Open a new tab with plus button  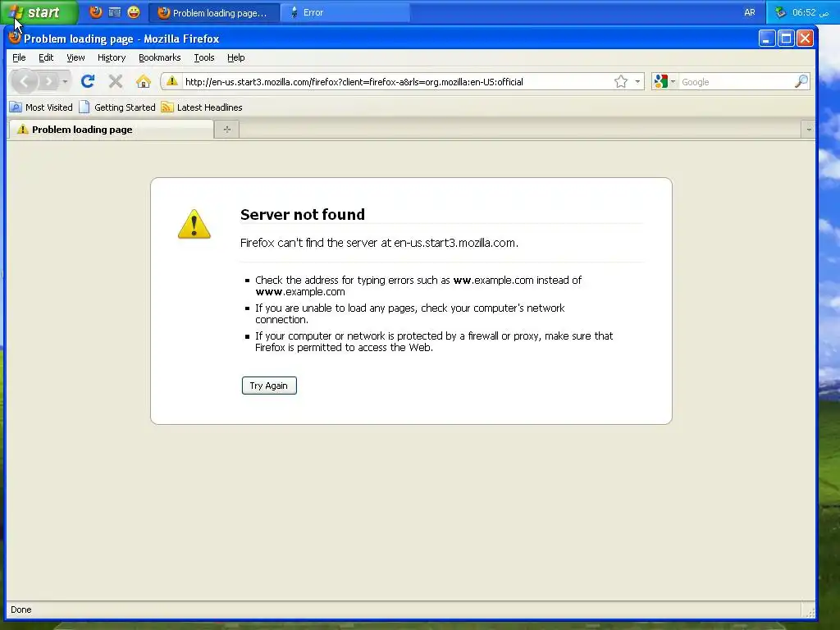click(x=227, y=129)
